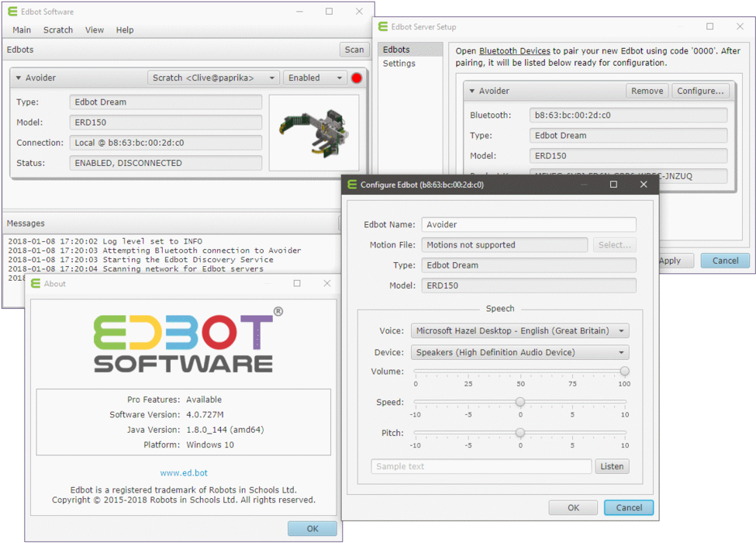This screenshot has height=543, width=756.
Task: Minimize the Edbot Software window
Action: click(299, 11)
